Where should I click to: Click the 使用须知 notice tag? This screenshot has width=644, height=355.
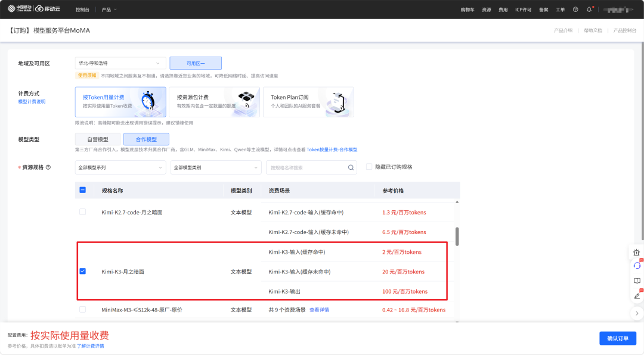pyautogui.click(x=87, y=76)
